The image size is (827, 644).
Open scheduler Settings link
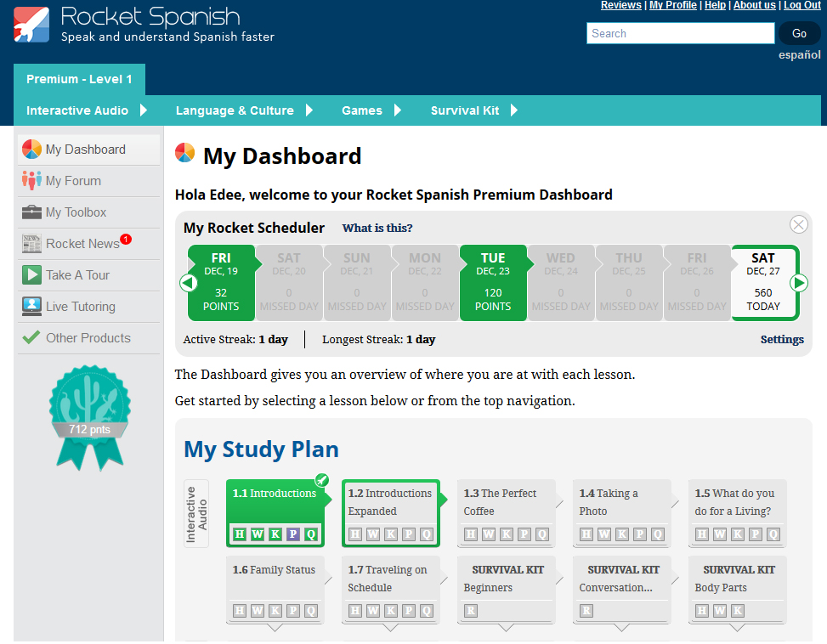[x=782, y=339]
